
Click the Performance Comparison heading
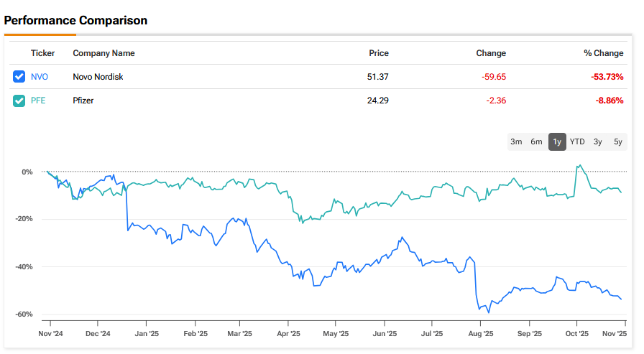(x=75, y=21)
